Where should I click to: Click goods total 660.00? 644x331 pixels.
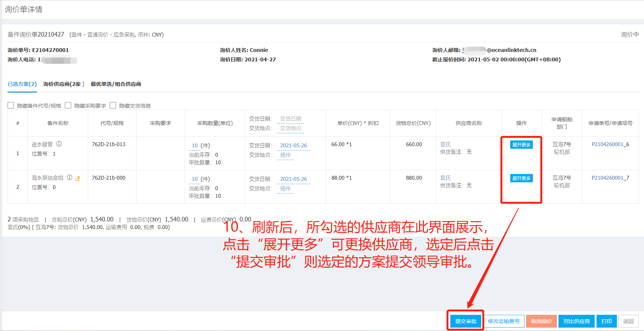(x=414, y=144)
